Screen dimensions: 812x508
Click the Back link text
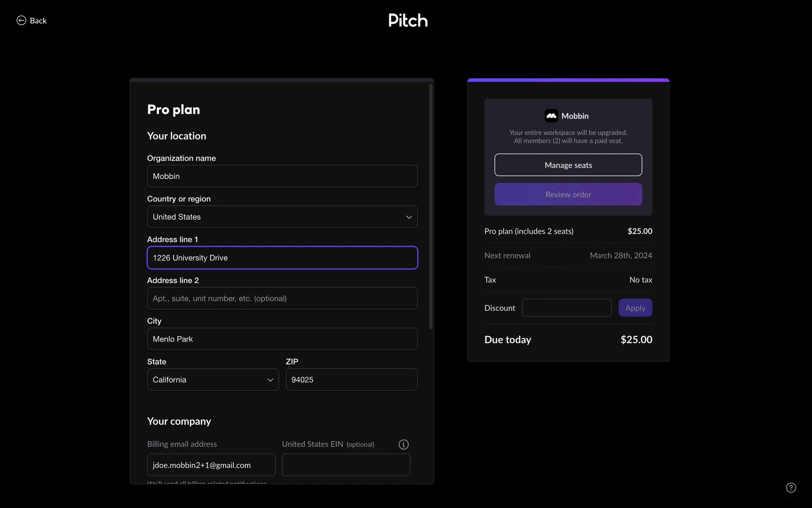pyautogui.click(x=38, y=21)
